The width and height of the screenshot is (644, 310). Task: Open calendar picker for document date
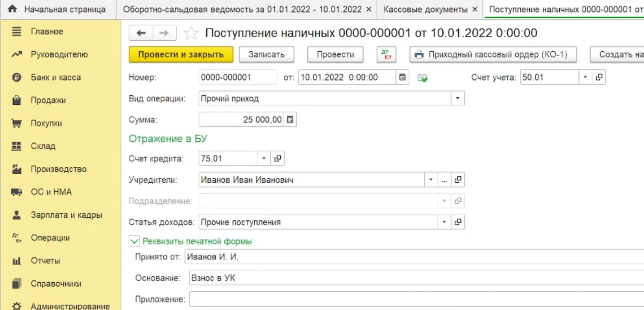[402, 77]
